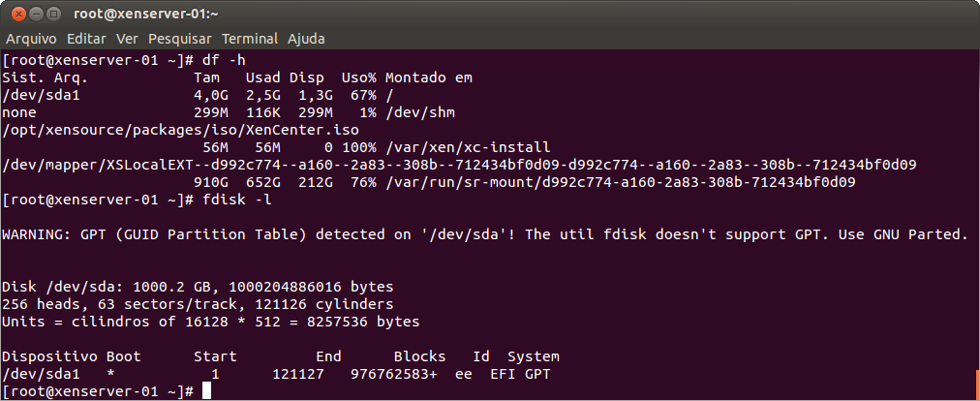This screenshot has width=980, height=401.
Task: Click the GPT WARNING message line
Action: tap(485, 234)
